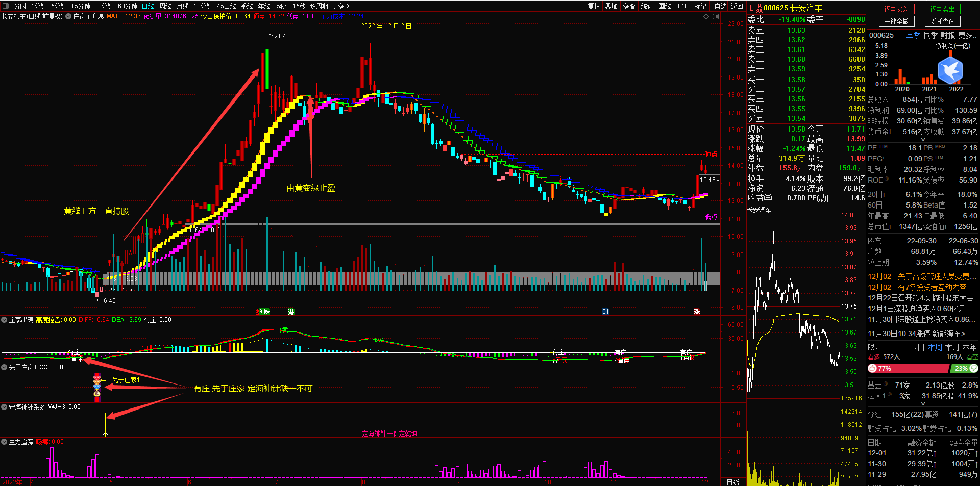Select the 本周 sentiment period
The height and width of the screenshot is (486, 980).
[x=935, y=347]
